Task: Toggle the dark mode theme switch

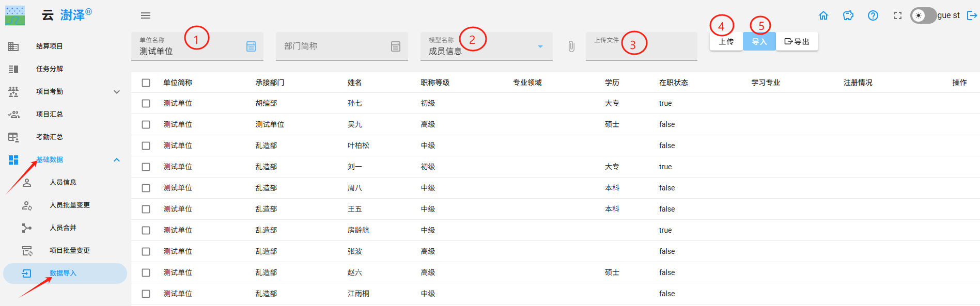Action: 923,15
